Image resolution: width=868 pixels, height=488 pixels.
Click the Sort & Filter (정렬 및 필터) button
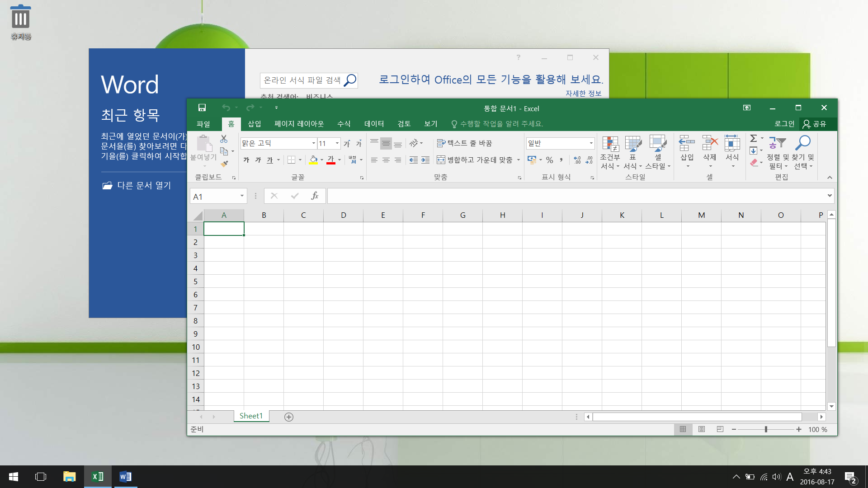coord(778,152)
